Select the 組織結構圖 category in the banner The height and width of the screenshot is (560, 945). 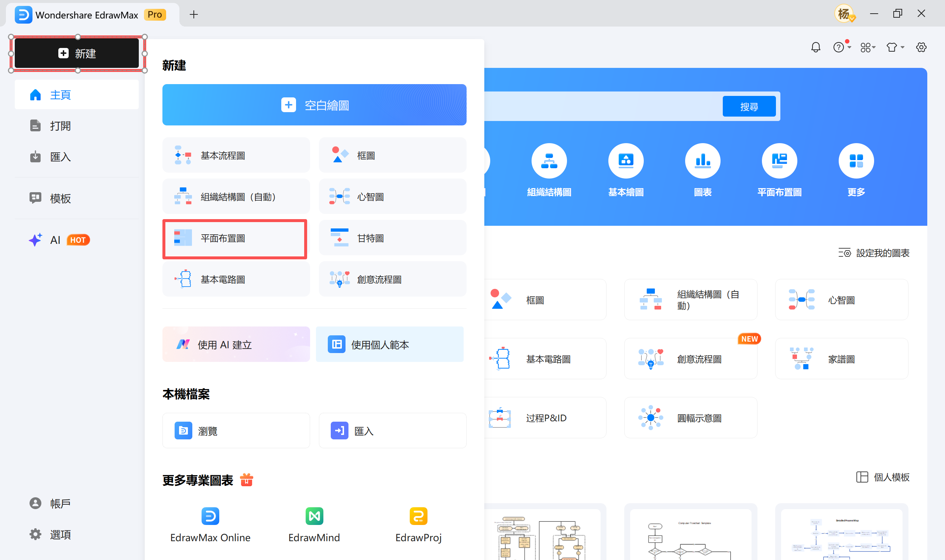coord(549,160)
